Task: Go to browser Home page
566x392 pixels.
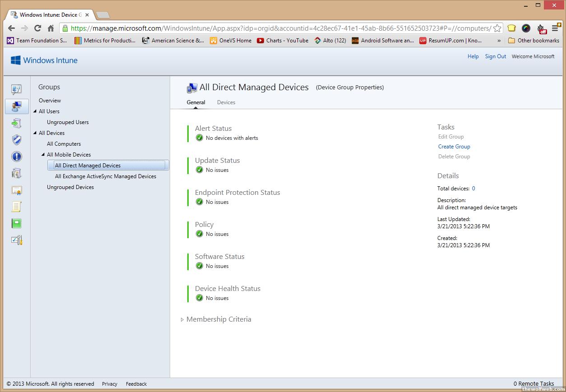Action: click(x=51, y=28)
